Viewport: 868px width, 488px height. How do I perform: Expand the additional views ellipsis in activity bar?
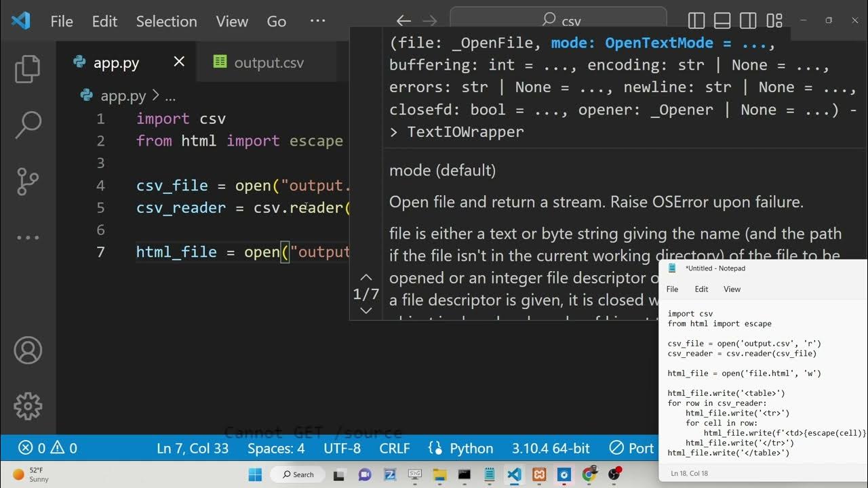(x=28, y=238)
